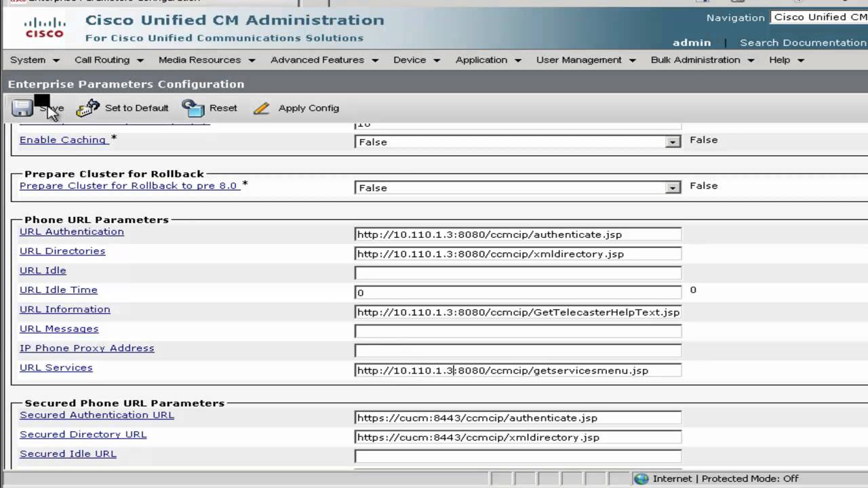
Task: Open the Advanced Features menu
Action: click(x=324, y=60)
